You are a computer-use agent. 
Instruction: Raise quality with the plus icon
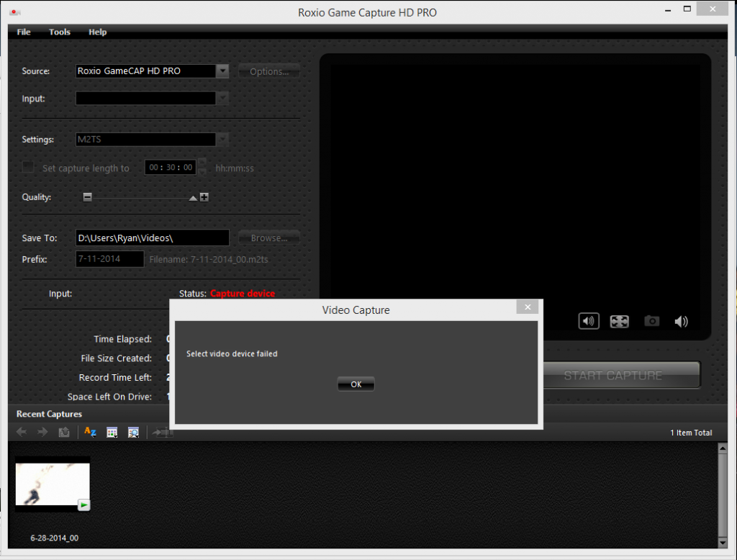pos(204,197)
